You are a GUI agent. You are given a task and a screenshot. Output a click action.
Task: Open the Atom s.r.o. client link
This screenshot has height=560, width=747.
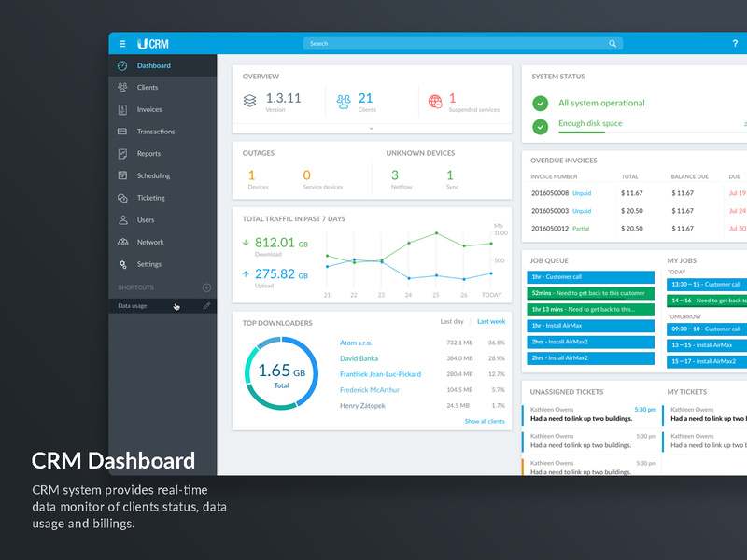click(x=359, y=342)
